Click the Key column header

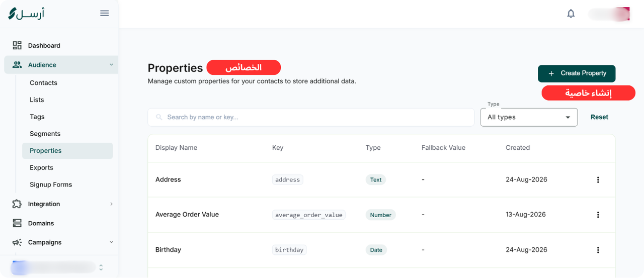[278, 148]
